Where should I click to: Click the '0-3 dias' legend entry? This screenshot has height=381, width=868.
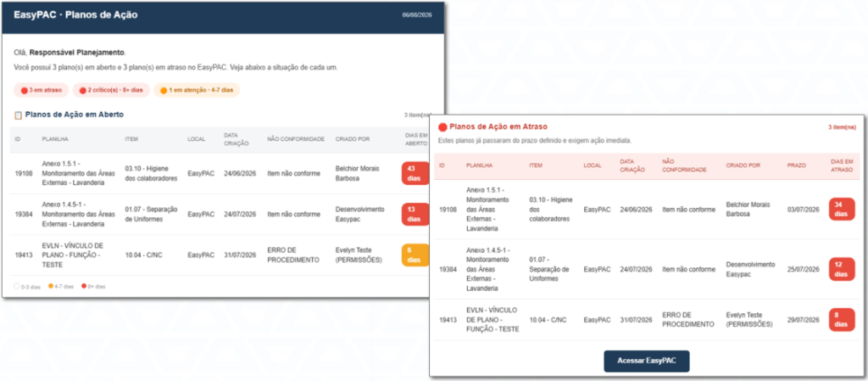[x=28, y=286]
